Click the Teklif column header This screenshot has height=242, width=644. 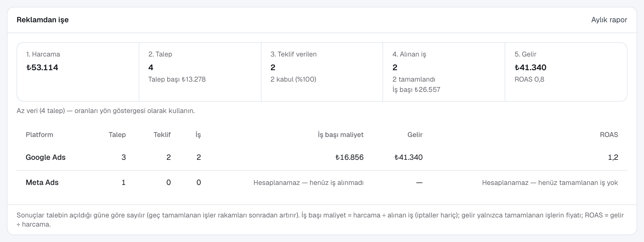coord(162,135)
